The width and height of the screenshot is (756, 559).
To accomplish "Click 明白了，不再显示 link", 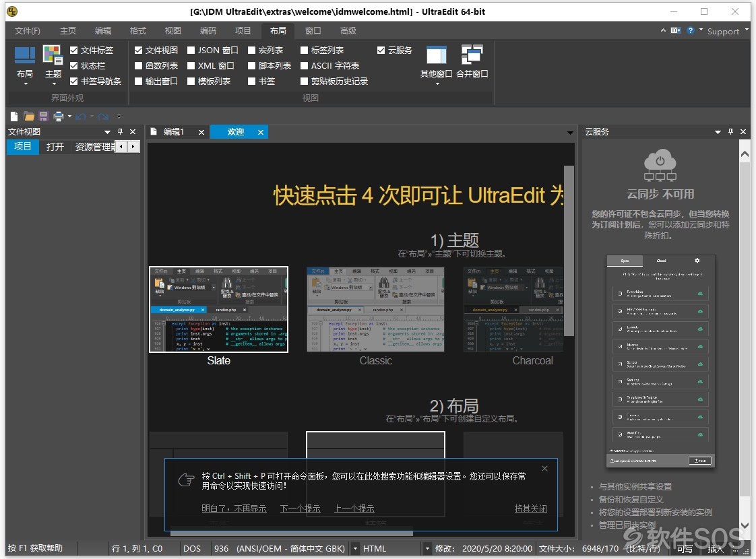I will click(x=234, y=508).
